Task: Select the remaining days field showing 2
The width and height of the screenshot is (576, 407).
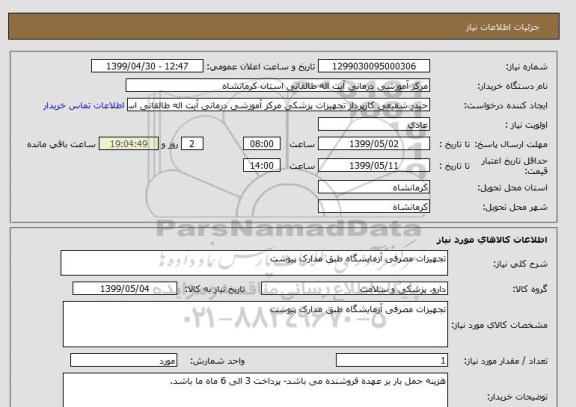Action: coord(192,144)
